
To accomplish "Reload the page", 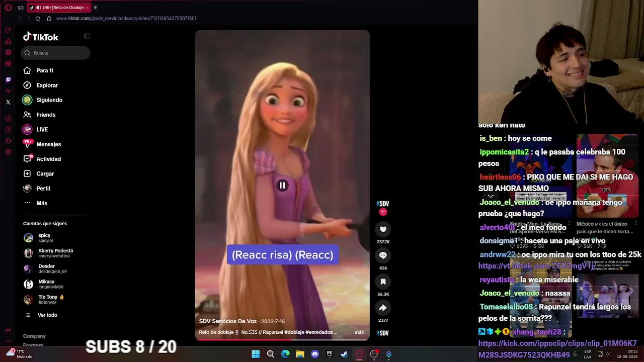I will point(38,19).
